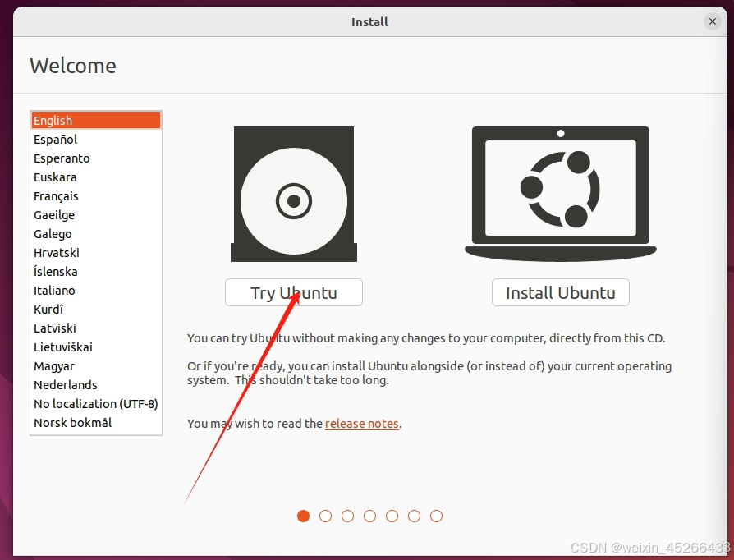Choose Italiano from the language list
The image size is (734, 560).
pyautogui.click(x=96, y=291)
